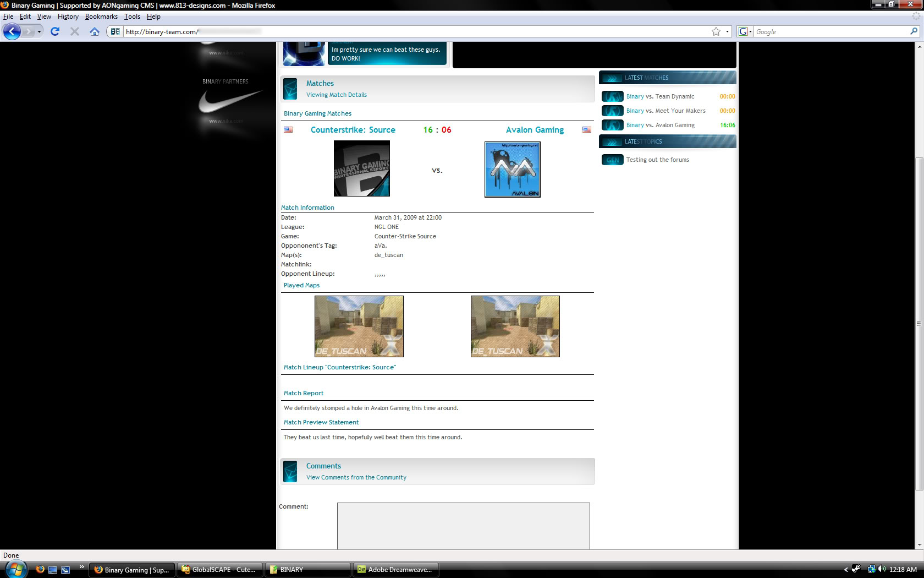
Task: Click game icon beside Avalon Gaming latest match
Action: [612, 125]
